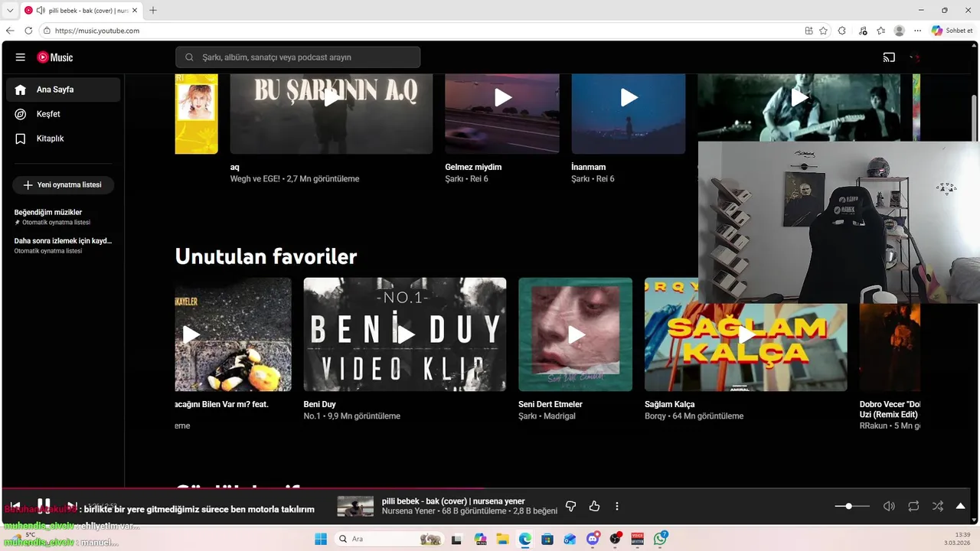Focus the Şarkı, albüm, sanatçı search box

(x=298, y=57)
